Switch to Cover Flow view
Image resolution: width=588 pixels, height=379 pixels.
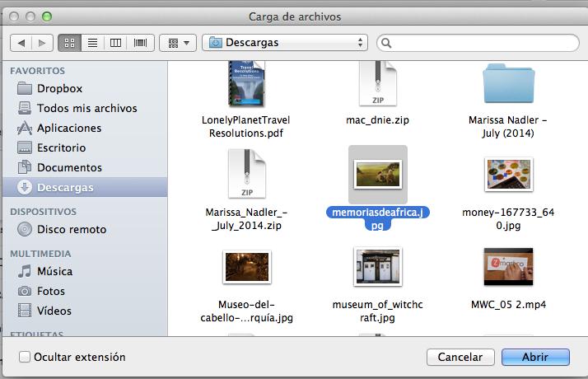pos(140,42)
